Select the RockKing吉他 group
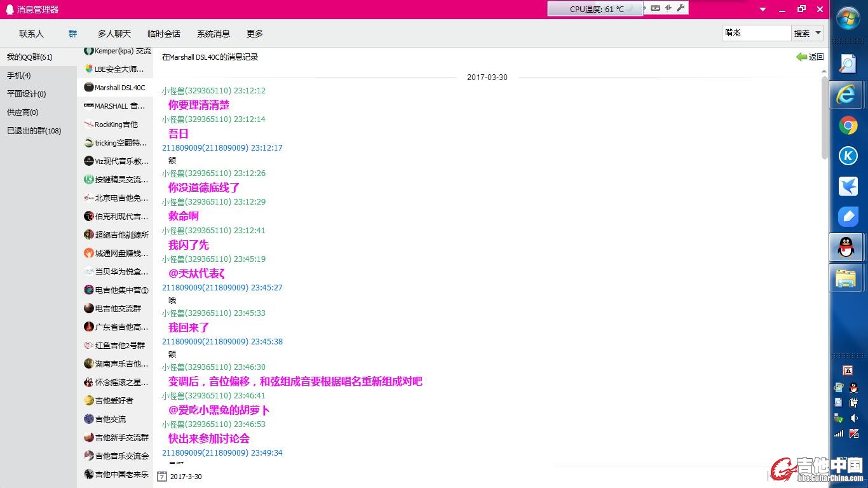This screenshot has height=488, width=868. [116, 125]
